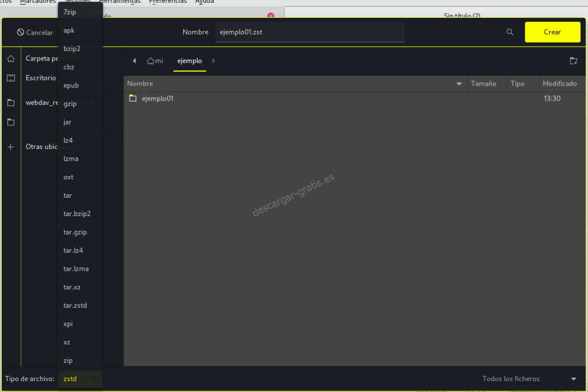
Task: Open the ejemplo01 folder in file list
Action: (157, 98)
